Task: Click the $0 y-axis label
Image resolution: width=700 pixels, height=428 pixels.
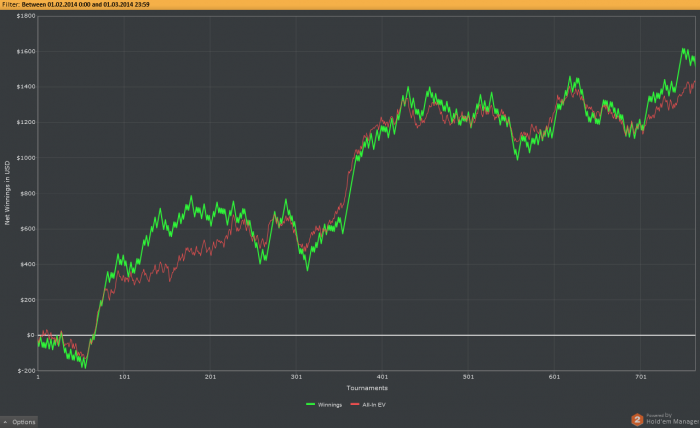Action: (30, 335)
